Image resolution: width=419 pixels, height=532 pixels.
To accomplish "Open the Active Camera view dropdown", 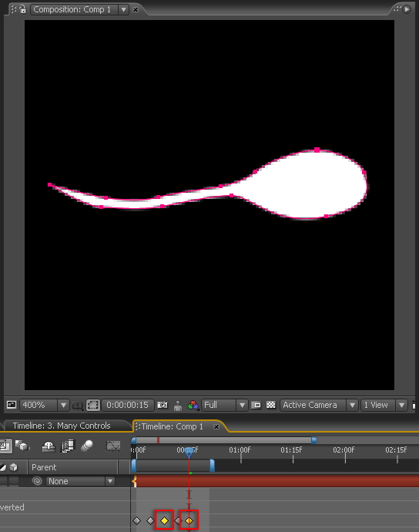I will coord(319,405).
